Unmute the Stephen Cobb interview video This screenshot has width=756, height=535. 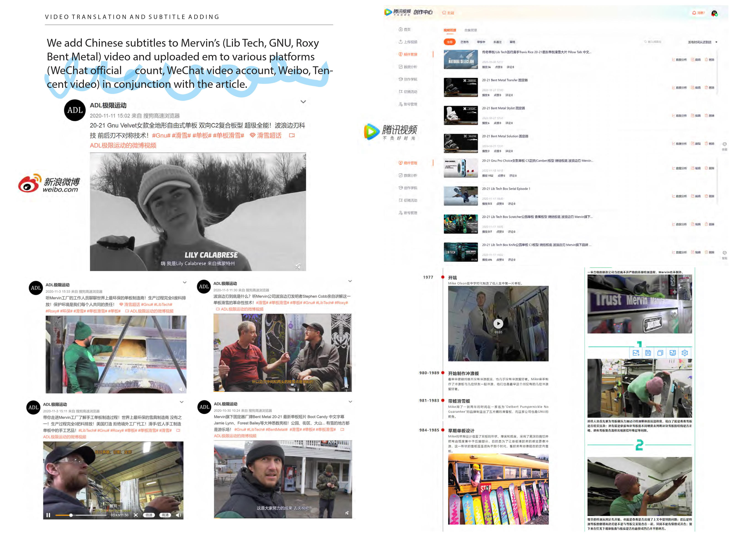tap(347, 386)
